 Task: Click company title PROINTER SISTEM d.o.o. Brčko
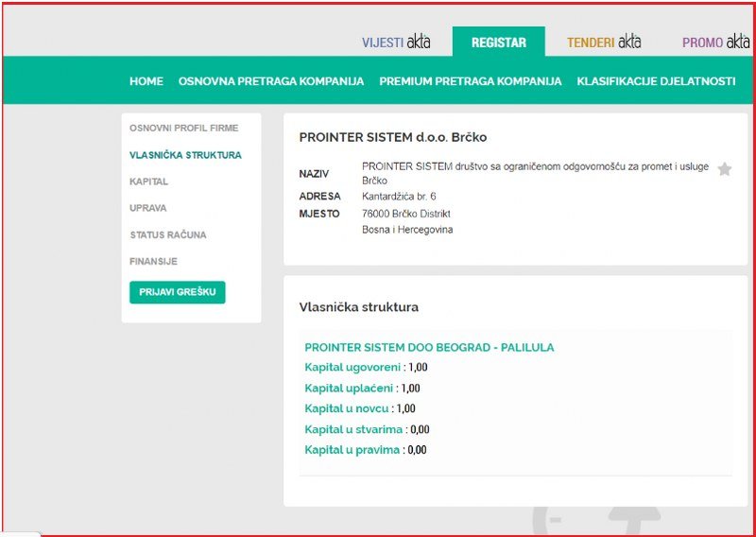[393, 137]
